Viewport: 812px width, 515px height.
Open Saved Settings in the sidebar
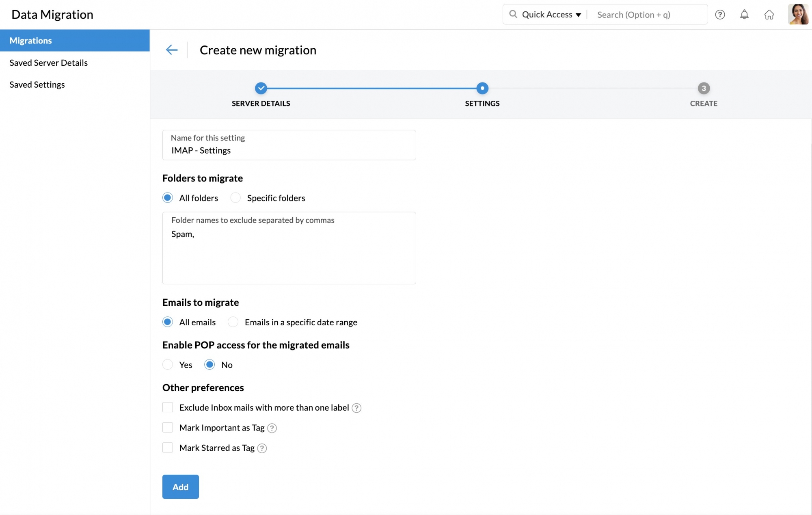click(x=37, y=84)
